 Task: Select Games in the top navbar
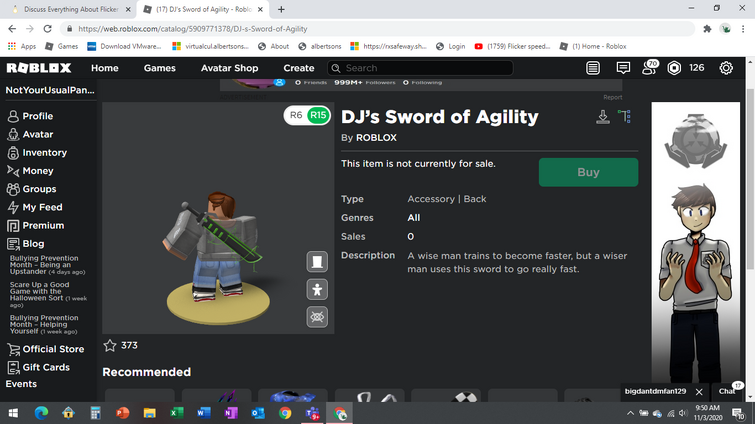pos(159,68)
